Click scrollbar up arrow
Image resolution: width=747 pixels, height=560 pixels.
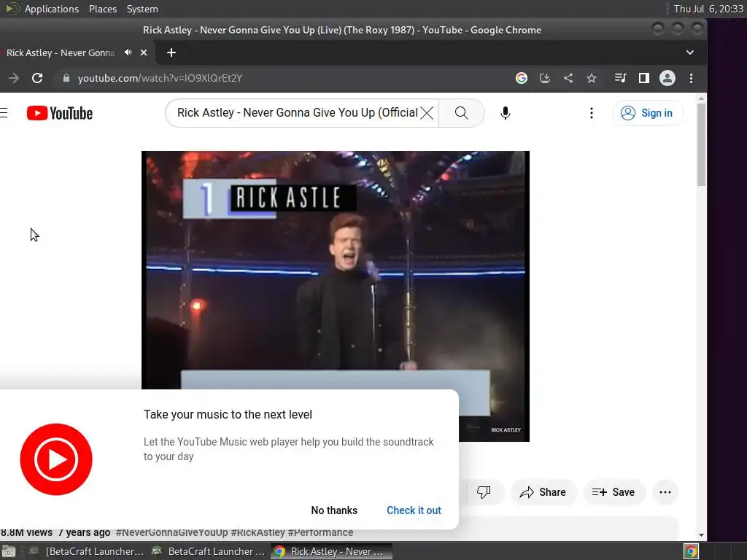[701, 98]
